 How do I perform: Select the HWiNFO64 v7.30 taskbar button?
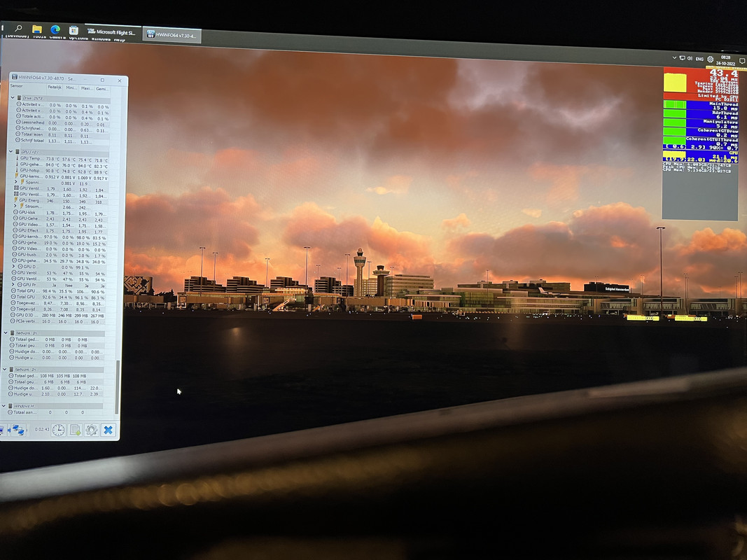pos(172,35)
